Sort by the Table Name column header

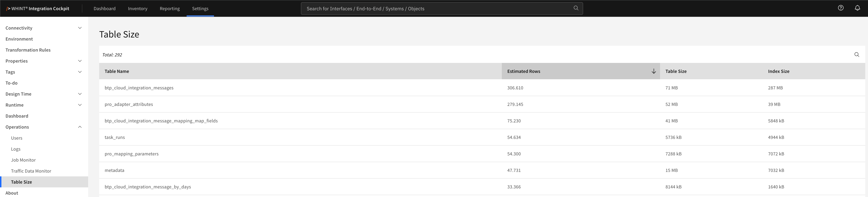[x=300, y=71]
